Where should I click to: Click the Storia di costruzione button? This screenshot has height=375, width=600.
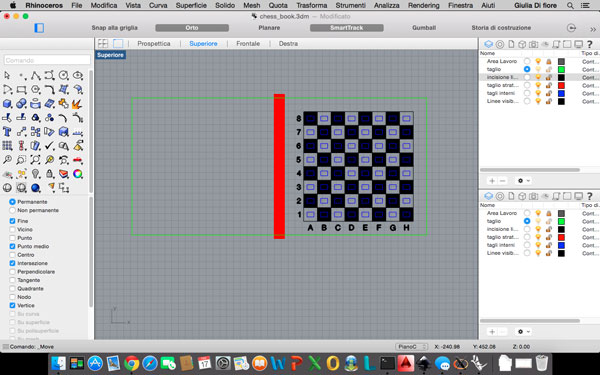click(501, 28)
